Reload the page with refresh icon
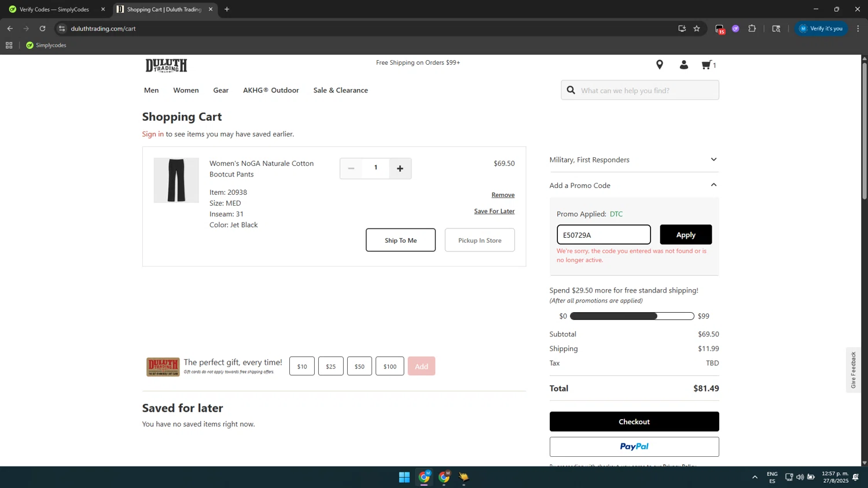Image resolution: width=868 pixels, height=488 pixels. coord(42,28)
